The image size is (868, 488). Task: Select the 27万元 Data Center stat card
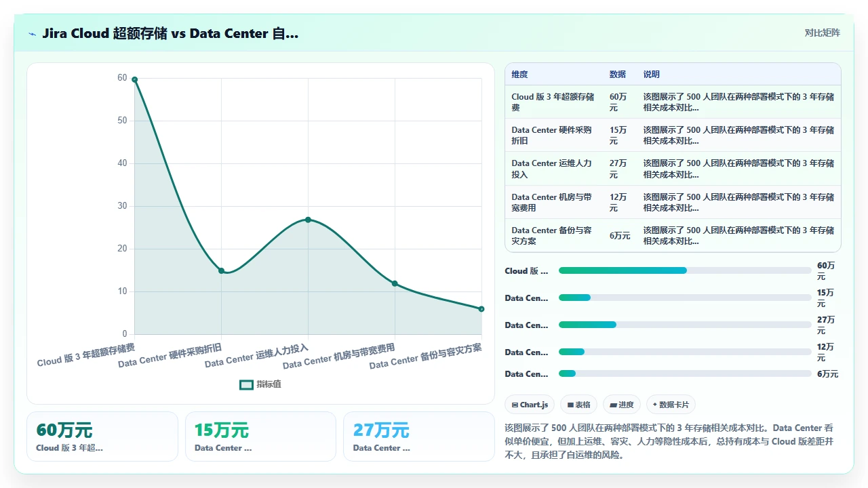[419, 436]
